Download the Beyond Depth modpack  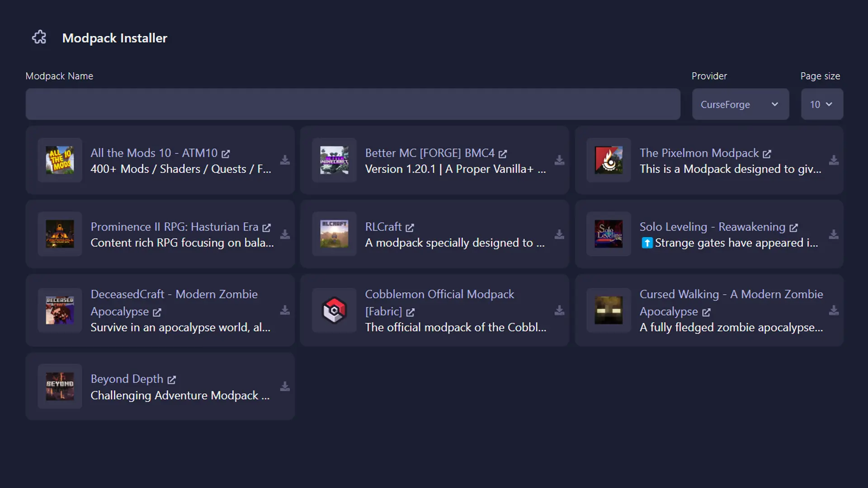coord(285,386)
